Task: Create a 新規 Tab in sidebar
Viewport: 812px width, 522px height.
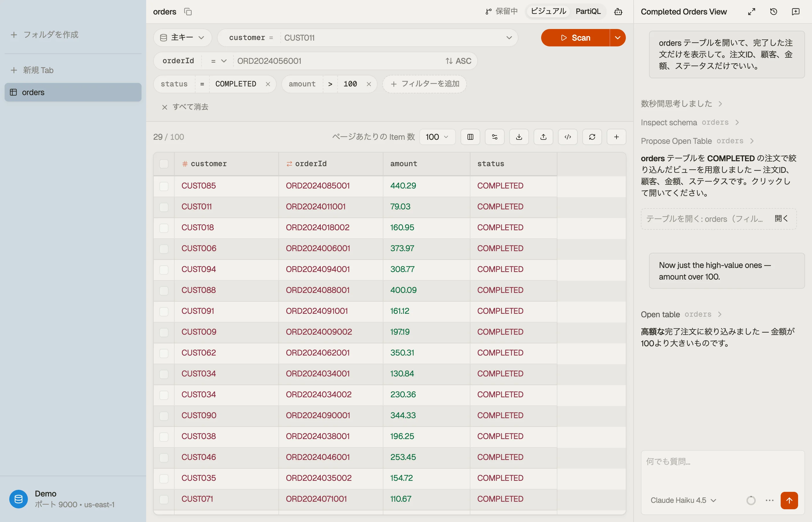Action: [x=32, y=70]
